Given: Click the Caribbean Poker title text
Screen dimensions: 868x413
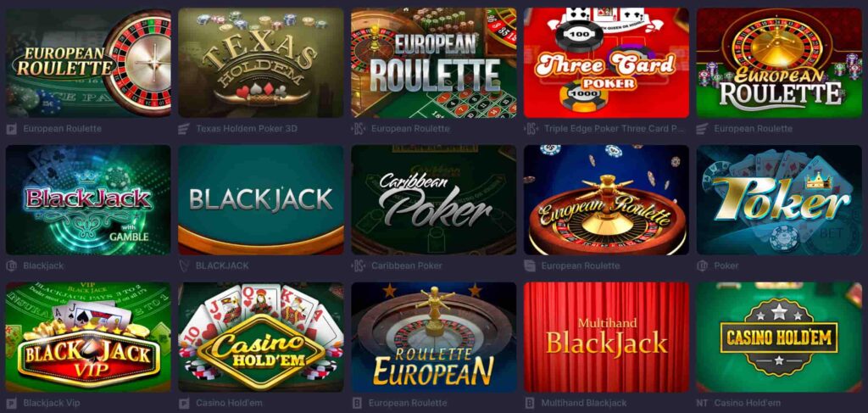Looking at the screenshot, I should click(407, 265).
